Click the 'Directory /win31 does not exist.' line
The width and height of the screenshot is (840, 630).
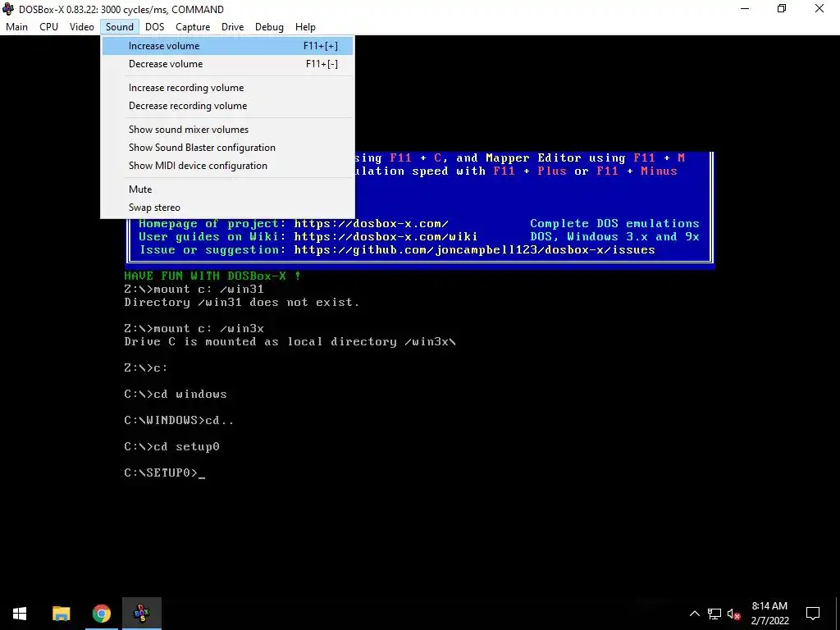[x=242, y=302]
